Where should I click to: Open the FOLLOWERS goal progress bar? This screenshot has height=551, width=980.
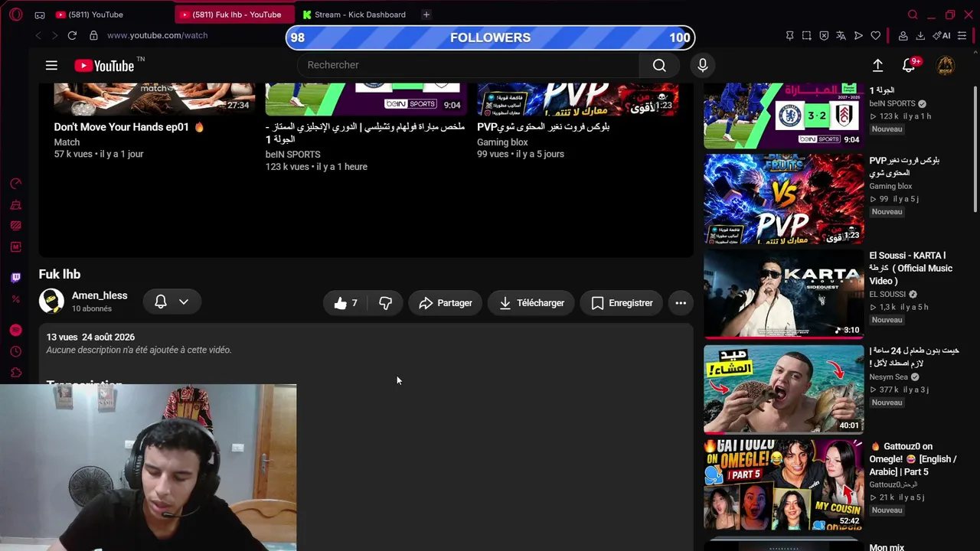[490, 37]
